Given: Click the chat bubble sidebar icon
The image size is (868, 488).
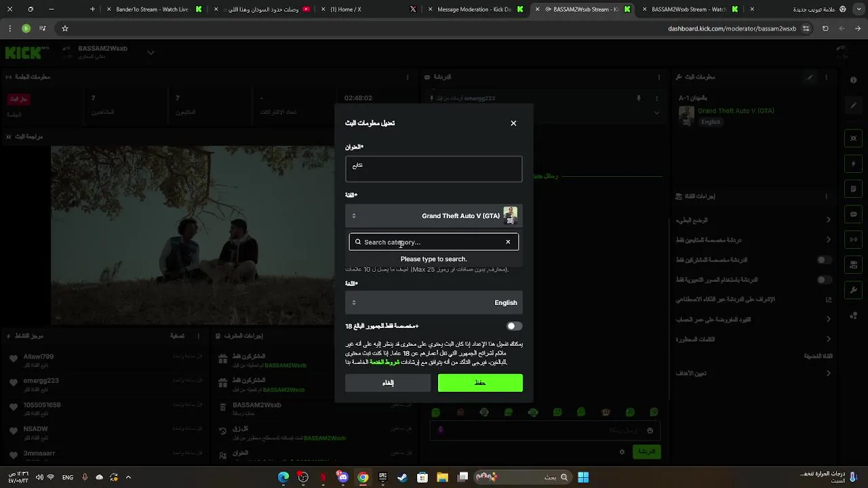Looking at the screenshot, I should (854, 214).
